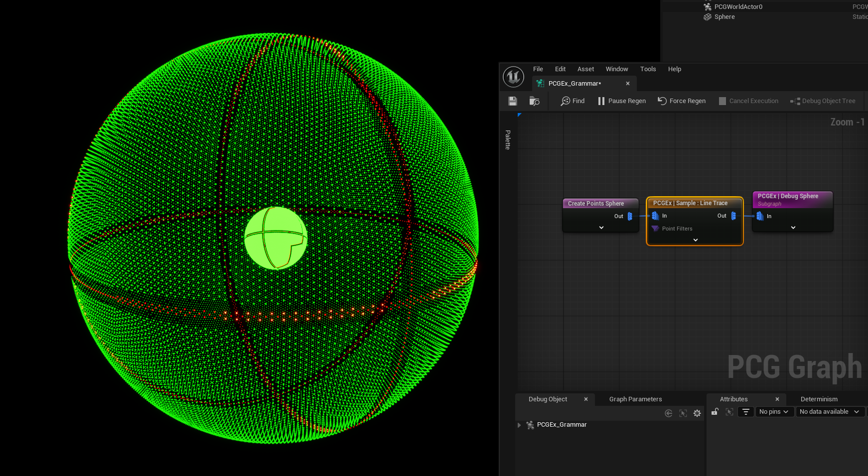Toggle the Attributes panel lock icon
Image resolution: width=868 pixels, height=476 pixels.
(x=715, y=412)
